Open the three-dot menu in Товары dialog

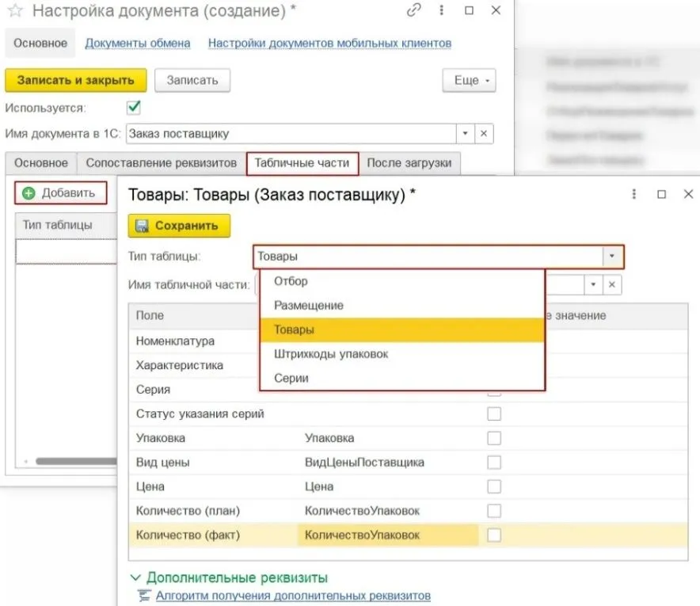coord(633,194)
